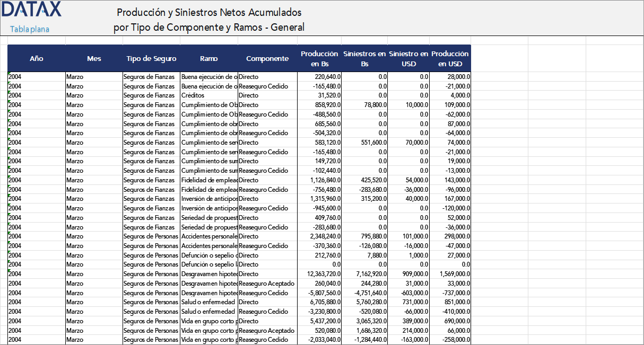Click the report title text
644x345 pixels.
211,19
